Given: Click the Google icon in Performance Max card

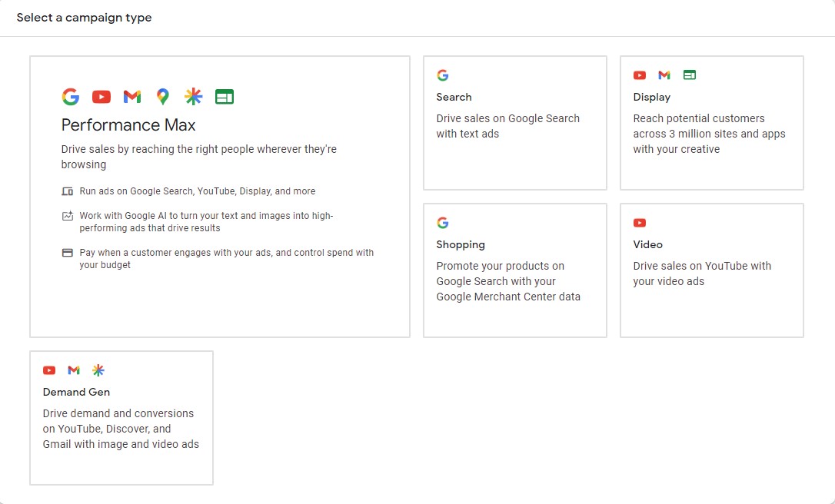Looking at the screenshot, I should tap(71, 97).
